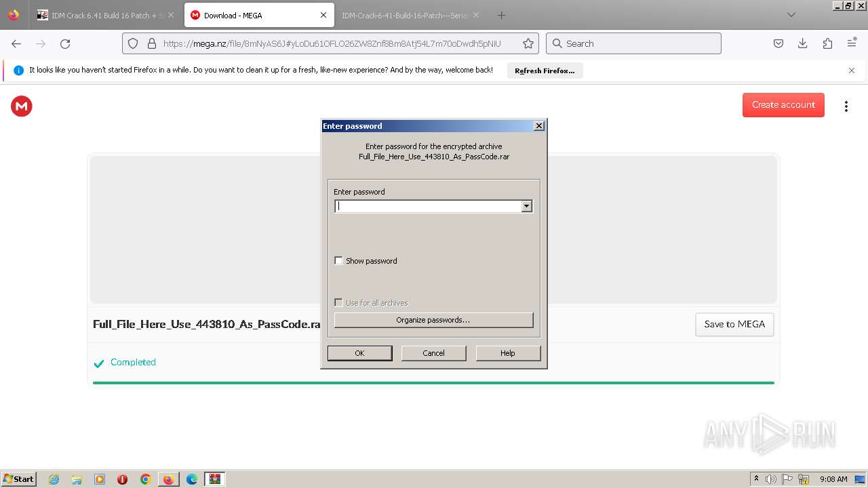Click Create account on MEGA
The image size is (868, 488).
click(783, 105)
